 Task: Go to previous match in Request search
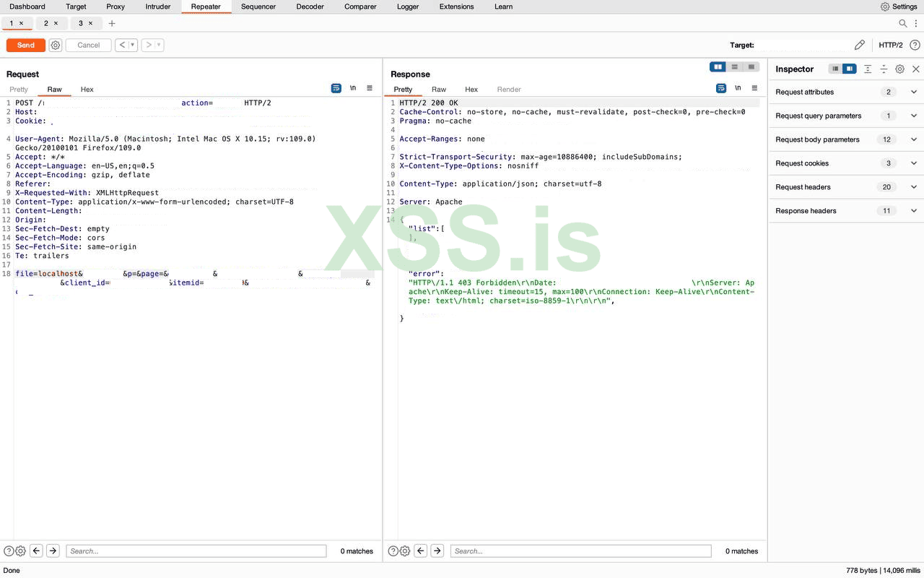coord(36,551)
